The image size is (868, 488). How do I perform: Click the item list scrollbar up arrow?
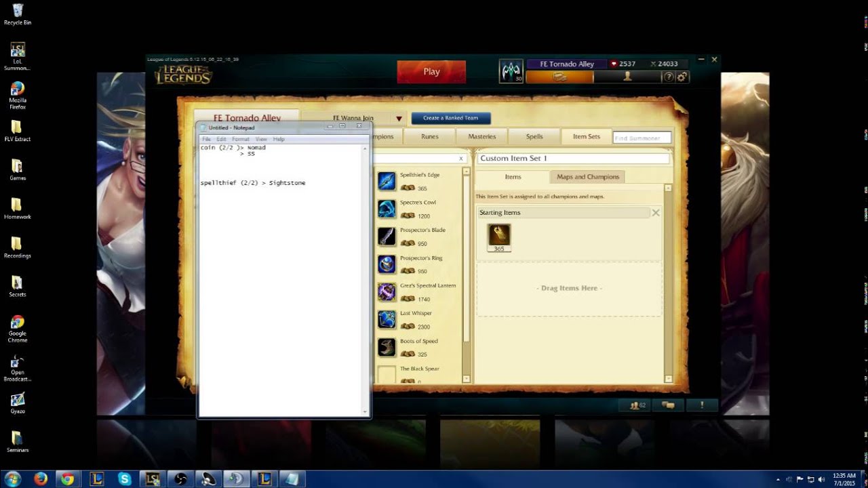(x=467, y=172)
